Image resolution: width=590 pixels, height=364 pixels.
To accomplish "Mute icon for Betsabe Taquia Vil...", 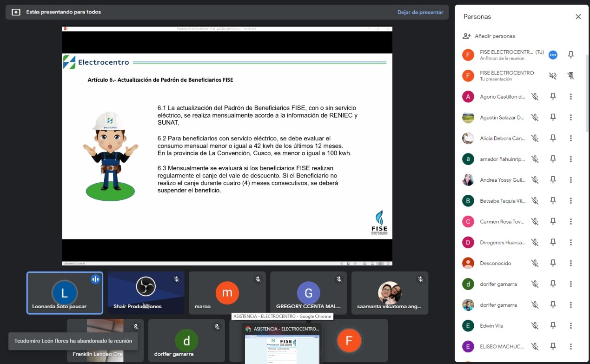I will pos(535,201).
